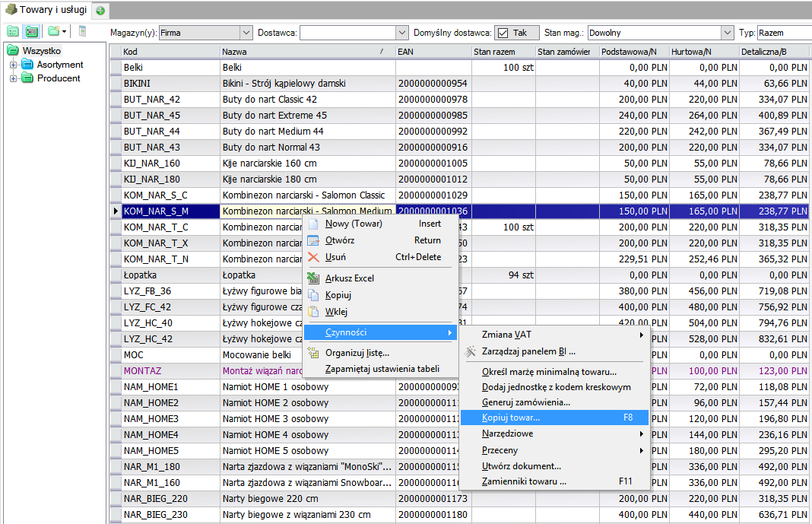The height and width of the screenshot is (524, 812).
Task: Click the Organizuj listę icon
Action: pyautogui.click(x=313, y=353)
